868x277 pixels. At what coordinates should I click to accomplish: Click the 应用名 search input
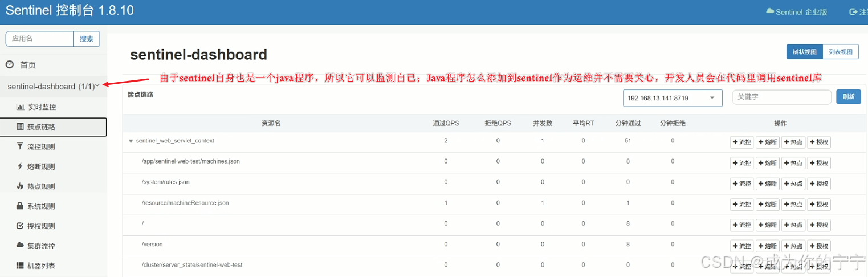(39, 39)
